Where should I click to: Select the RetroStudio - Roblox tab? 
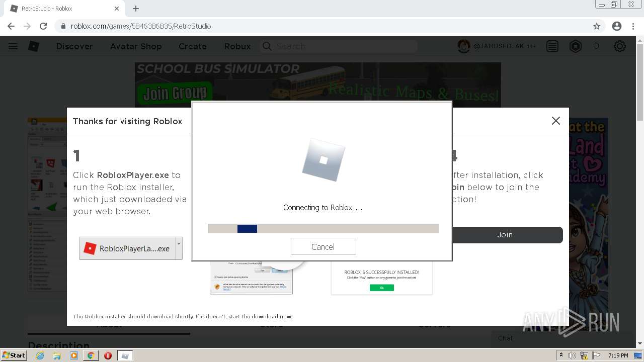coord(64,9)
